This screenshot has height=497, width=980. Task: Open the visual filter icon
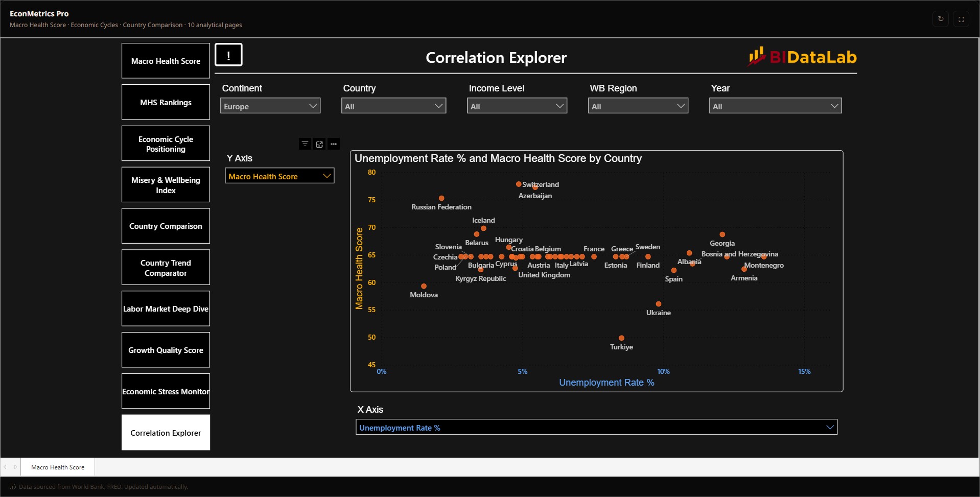[x=305, y=144]
